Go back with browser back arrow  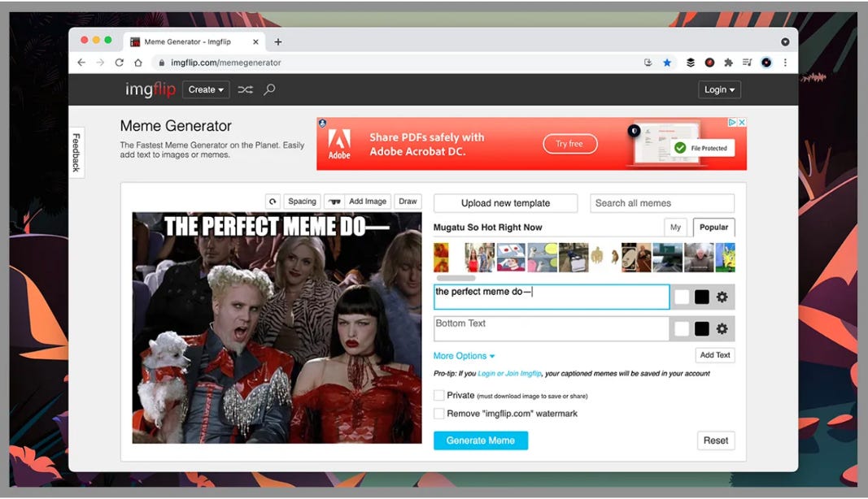pyautogui.click(x=81, y=63)
